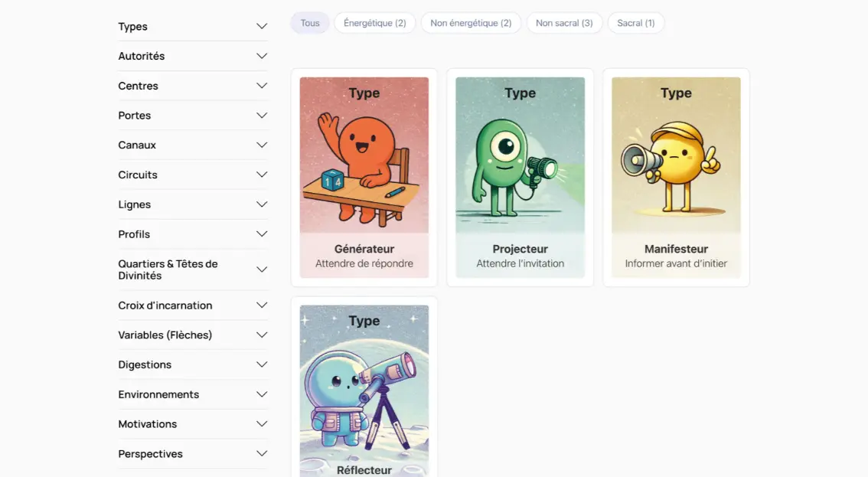Toggle the Non énergétique (2) filter

click(x=471, y=23)
